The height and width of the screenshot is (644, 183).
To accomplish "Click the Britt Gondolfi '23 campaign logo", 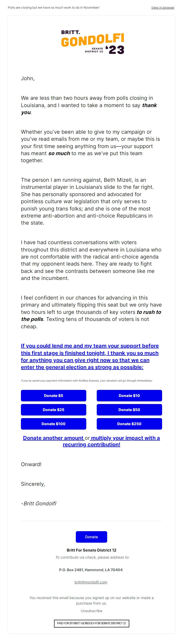I will pyautogui.click(x=92, y=42).
